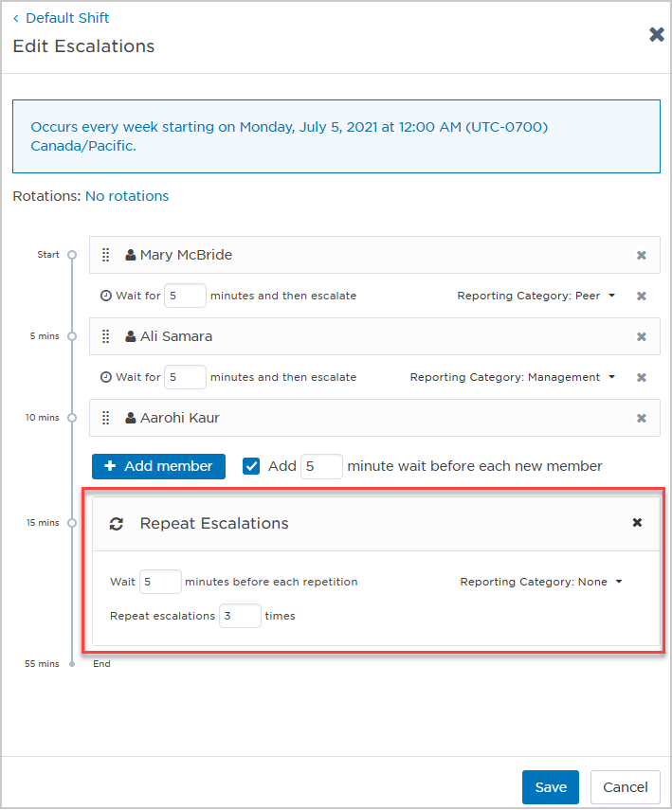Edit minute wait before each new member field
The image size is (672, 810).
[321, 466]
